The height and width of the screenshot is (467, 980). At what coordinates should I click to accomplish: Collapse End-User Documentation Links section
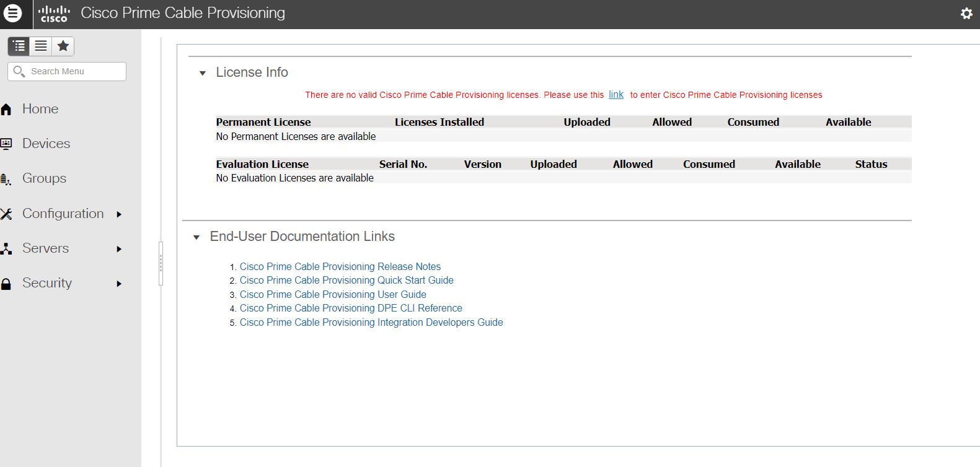(196, 237)
